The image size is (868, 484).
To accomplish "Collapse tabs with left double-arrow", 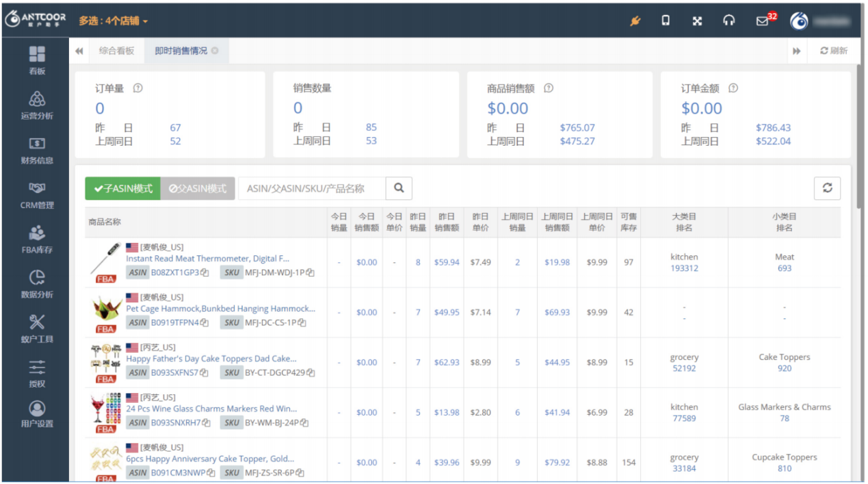I will tap(79, 51).
